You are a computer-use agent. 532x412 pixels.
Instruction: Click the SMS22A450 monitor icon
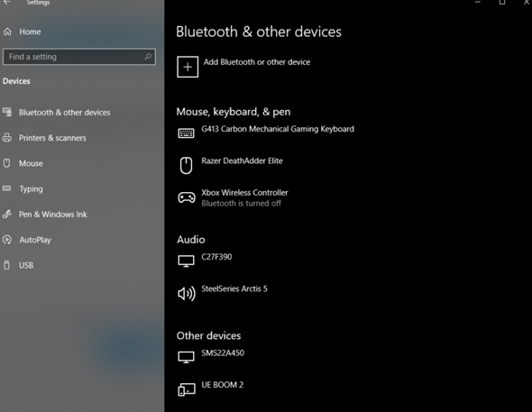[187, 357]
